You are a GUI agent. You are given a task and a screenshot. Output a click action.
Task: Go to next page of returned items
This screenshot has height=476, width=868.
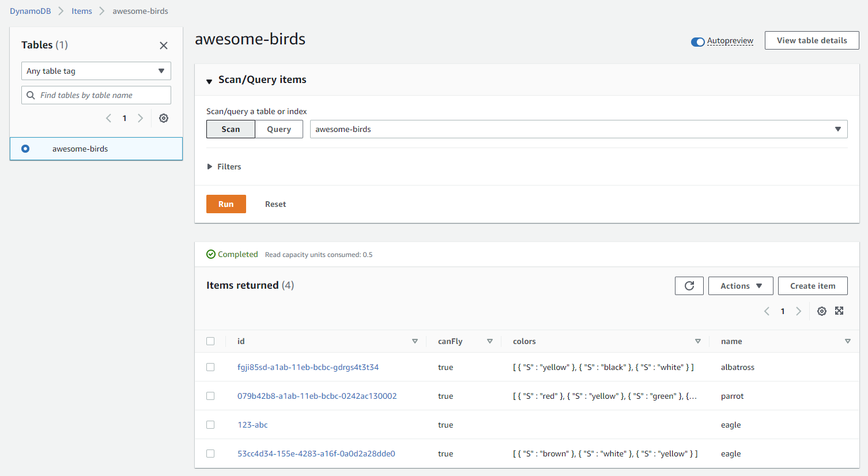tap(798, 311)
